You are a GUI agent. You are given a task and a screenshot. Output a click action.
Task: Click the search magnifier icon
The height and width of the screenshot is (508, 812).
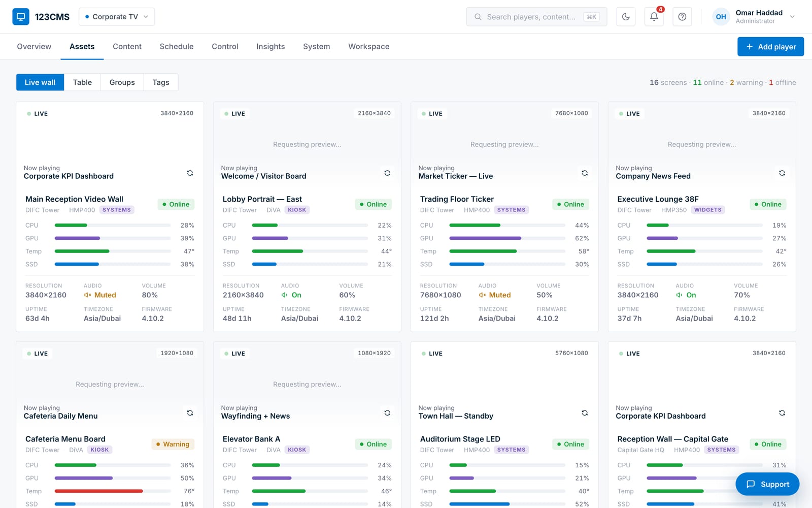pyautogui.click(x=478, y=17)
